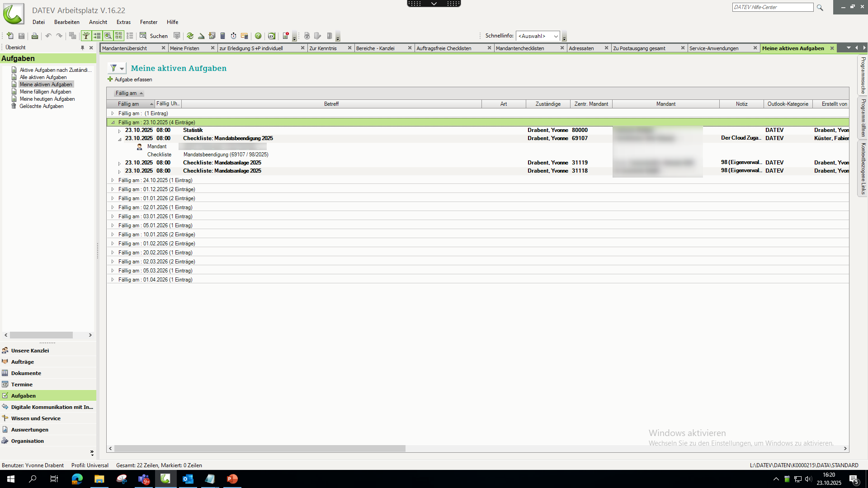Open the Extras menu

point(123,22)
